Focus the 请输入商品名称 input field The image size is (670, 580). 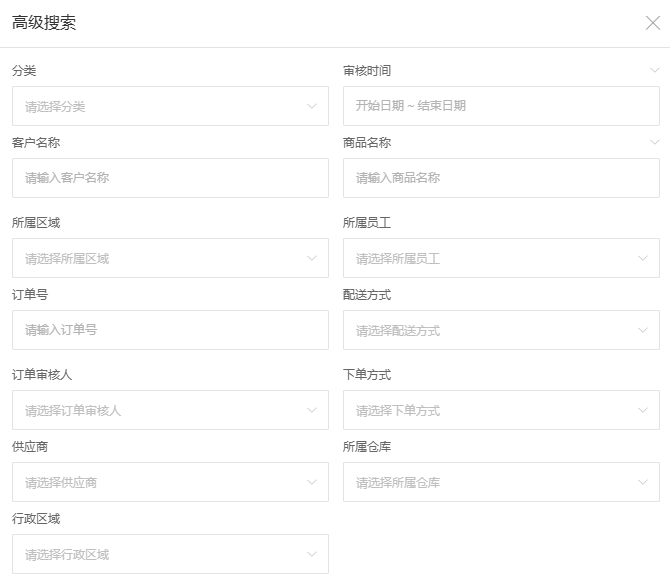pos(501,178)
